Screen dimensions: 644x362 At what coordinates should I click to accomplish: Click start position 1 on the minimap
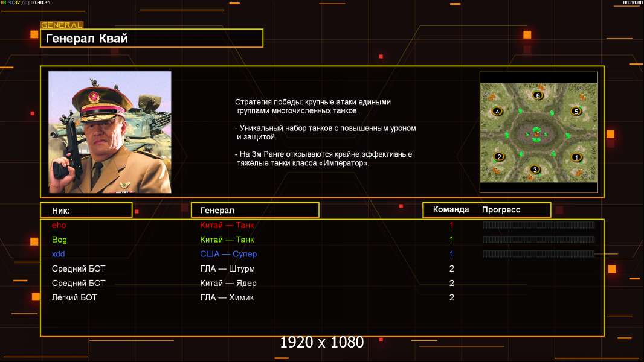[576, 157]
